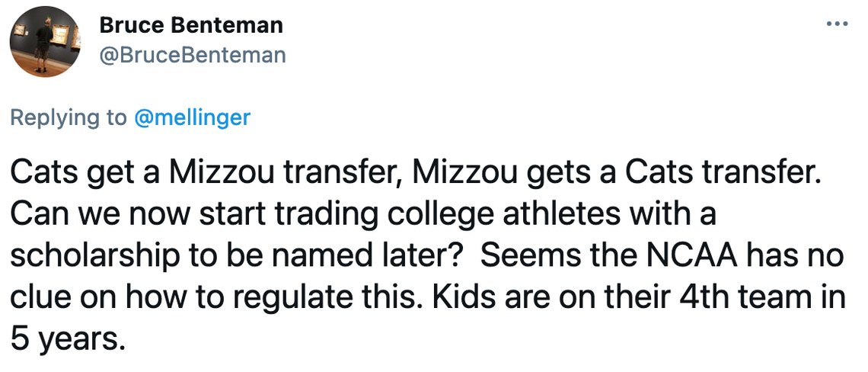
Task: Click the "Replying to" label
Action: (69, 117)
